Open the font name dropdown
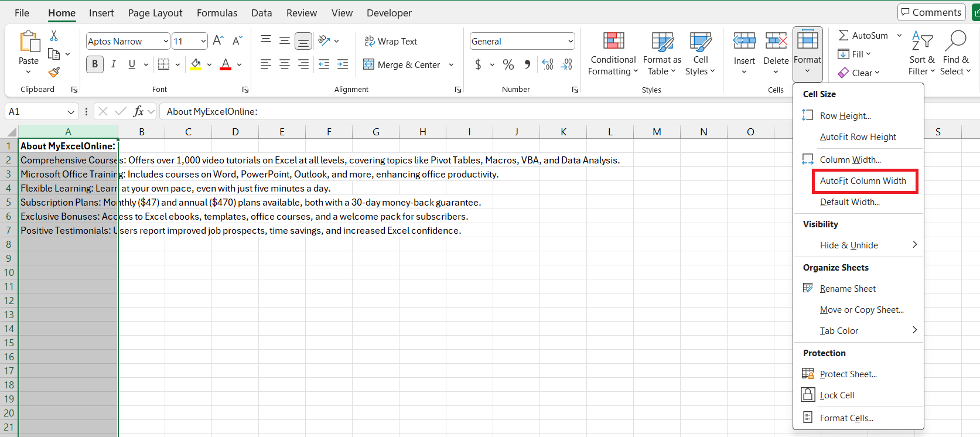Image resolution: width=980 pixels, height=437 pixels. point(166,41)
